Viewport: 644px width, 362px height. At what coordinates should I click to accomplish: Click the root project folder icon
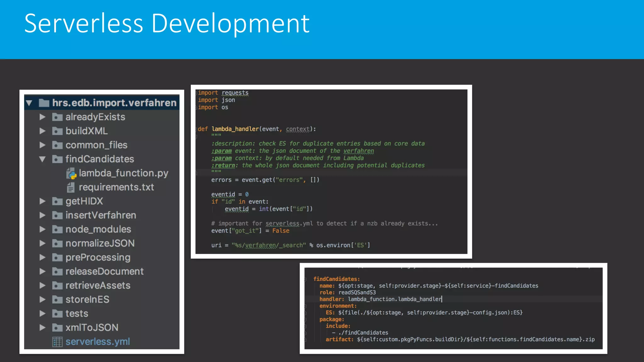[44, 103]
